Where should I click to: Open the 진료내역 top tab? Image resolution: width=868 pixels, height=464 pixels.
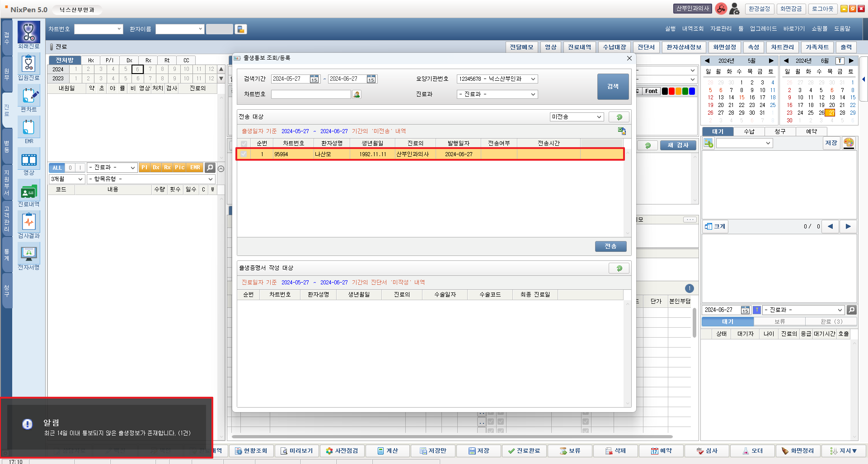(579, 47)
